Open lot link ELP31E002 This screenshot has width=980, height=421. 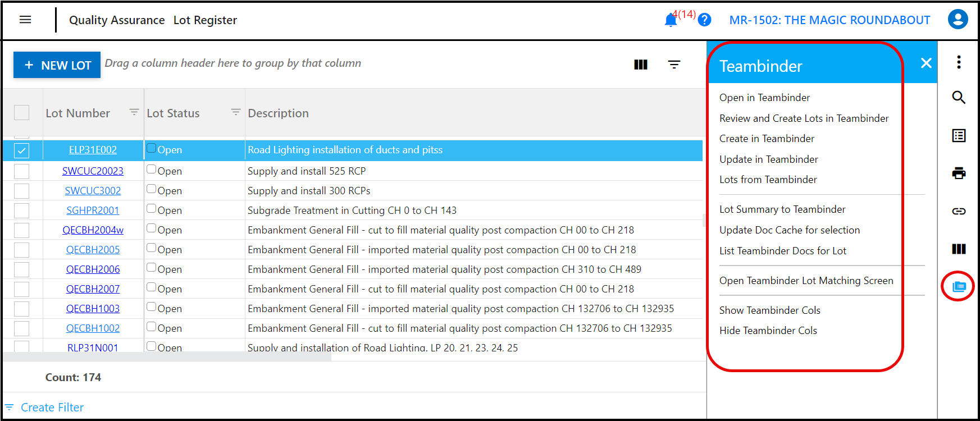pyautogui.click(x=93, y=150)
